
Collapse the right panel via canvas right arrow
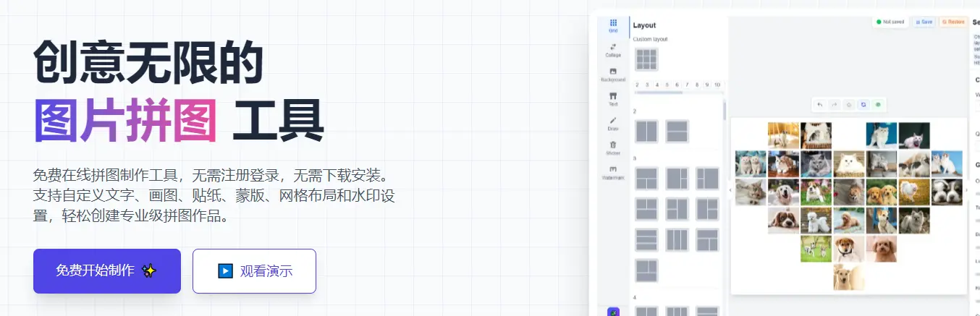click(x=966, y=190)
